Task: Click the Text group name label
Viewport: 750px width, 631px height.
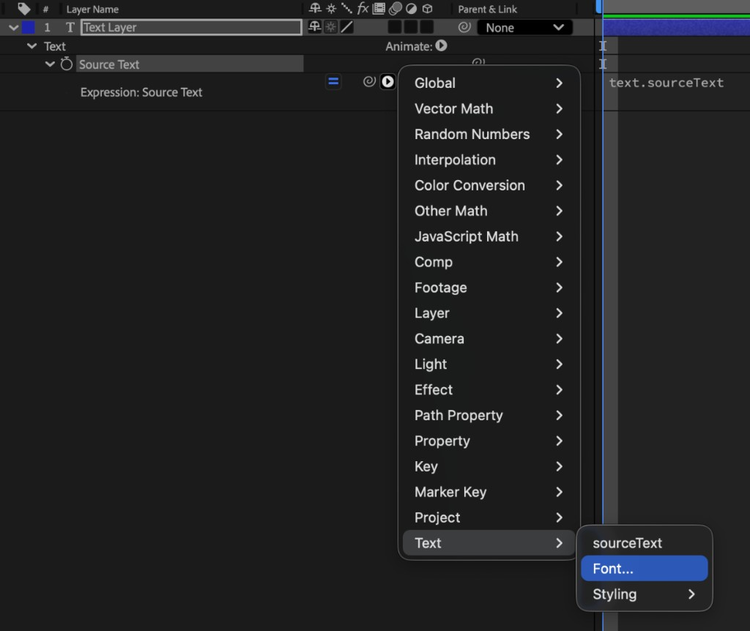Action: [55, 46]
